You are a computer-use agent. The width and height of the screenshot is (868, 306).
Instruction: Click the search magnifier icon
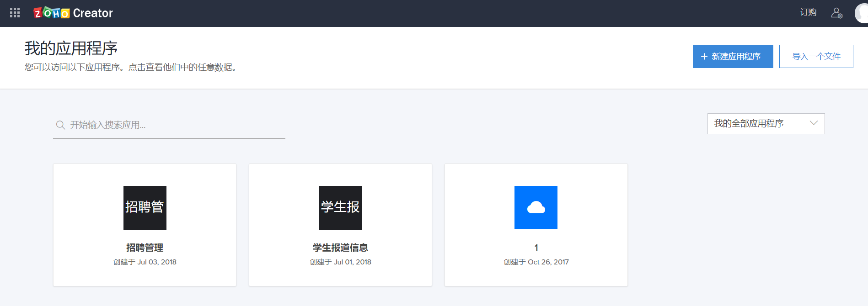coord(60,125)
